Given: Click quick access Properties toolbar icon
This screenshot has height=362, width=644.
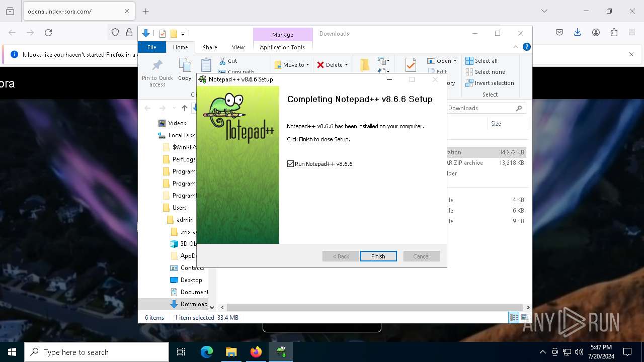Looking at the screenshot, I should (x=163, y=34).
